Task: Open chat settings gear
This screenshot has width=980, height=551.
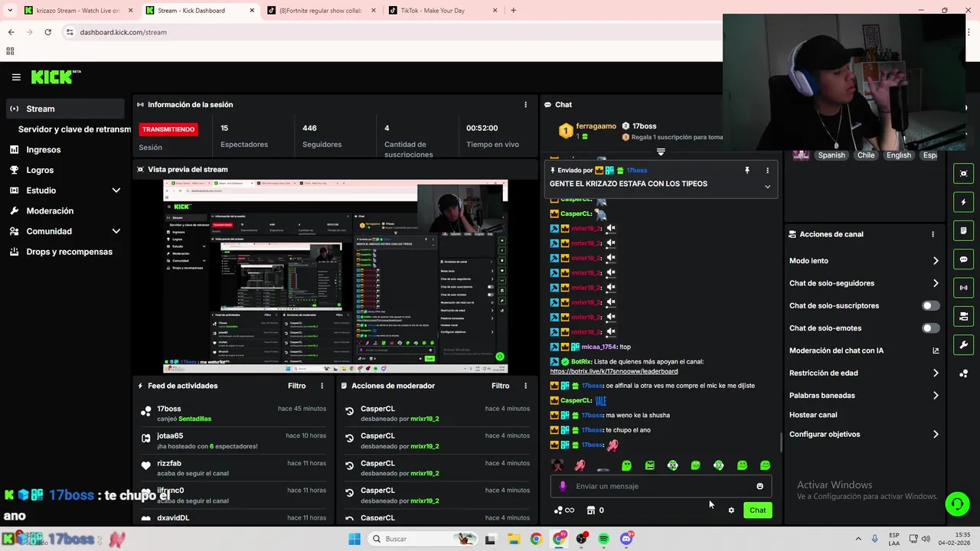Action: (x=731, y=510)
